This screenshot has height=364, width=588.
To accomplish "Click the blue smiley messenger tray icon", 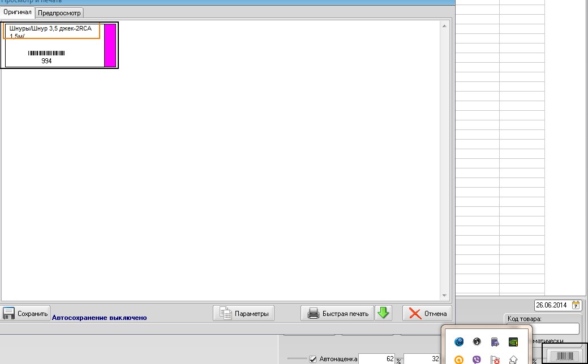I will click(458, 341).
